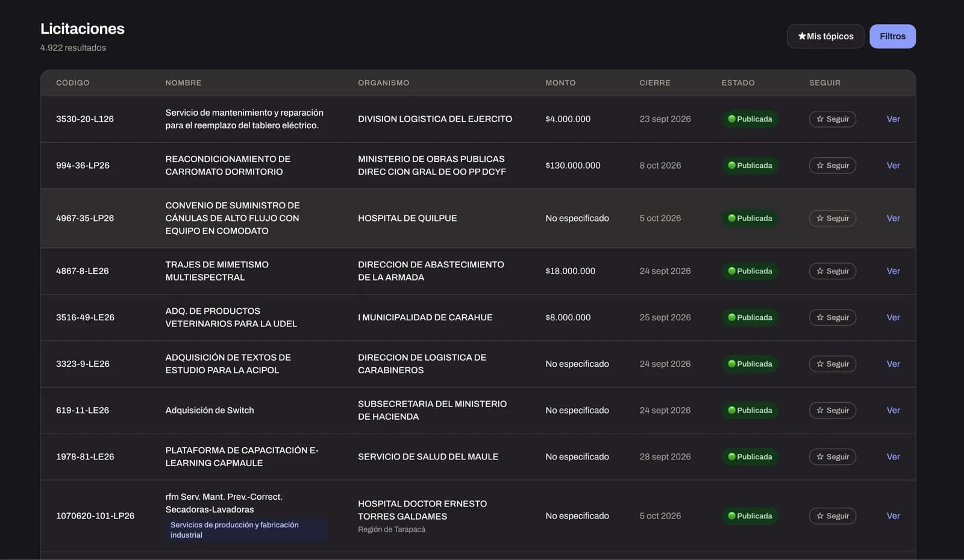Click the code 4967-35-LP26

[x=85, y=218]
